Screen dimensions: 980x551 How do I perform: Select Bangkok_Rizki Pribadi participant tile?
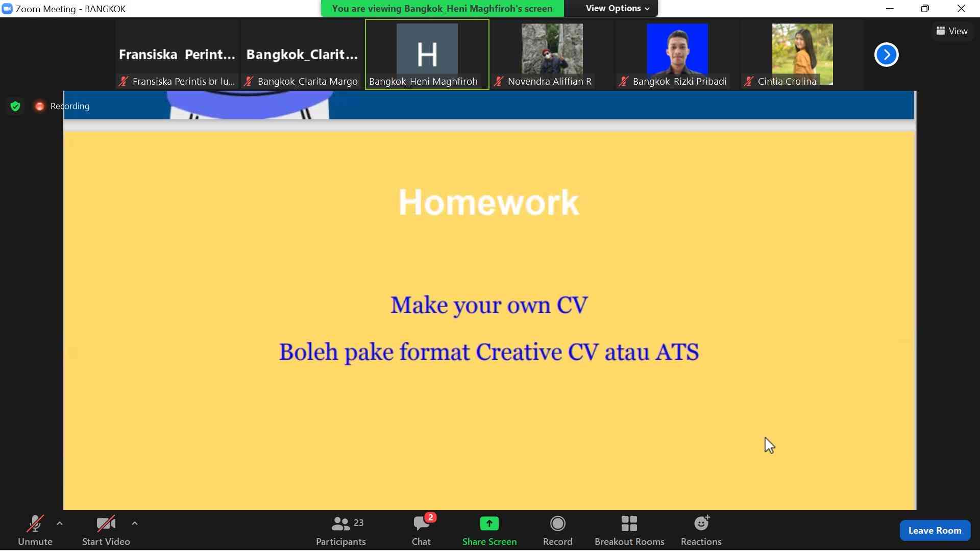(x=676, y=55)
